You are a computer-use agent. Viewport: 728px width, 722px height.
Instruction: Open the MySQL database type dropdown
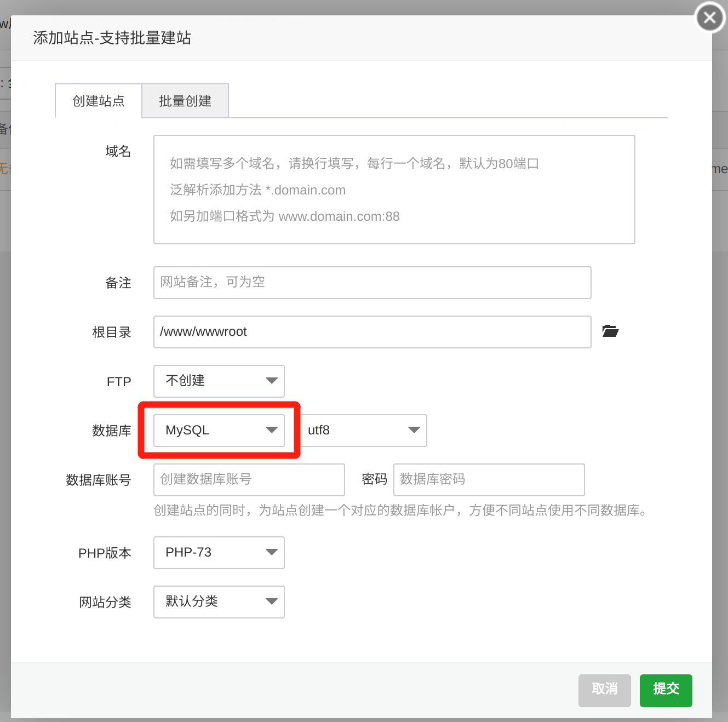(219, 431)
